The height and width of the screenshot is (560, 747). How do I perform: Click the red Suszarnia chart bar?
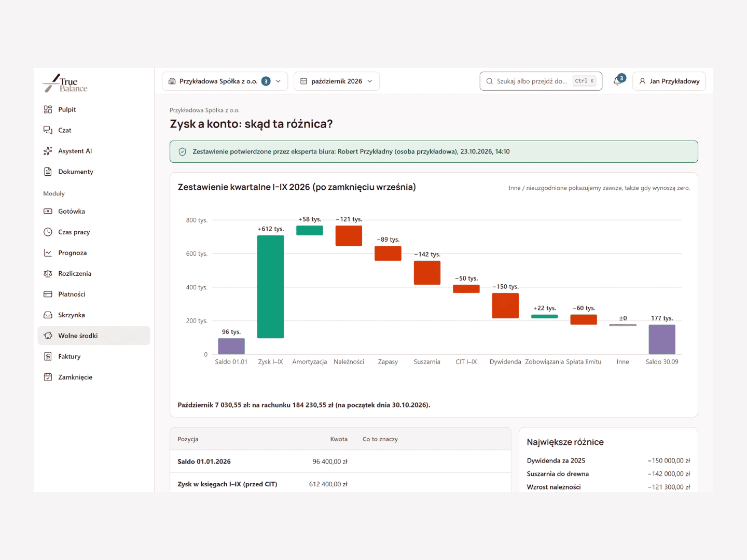coord(427,273)
